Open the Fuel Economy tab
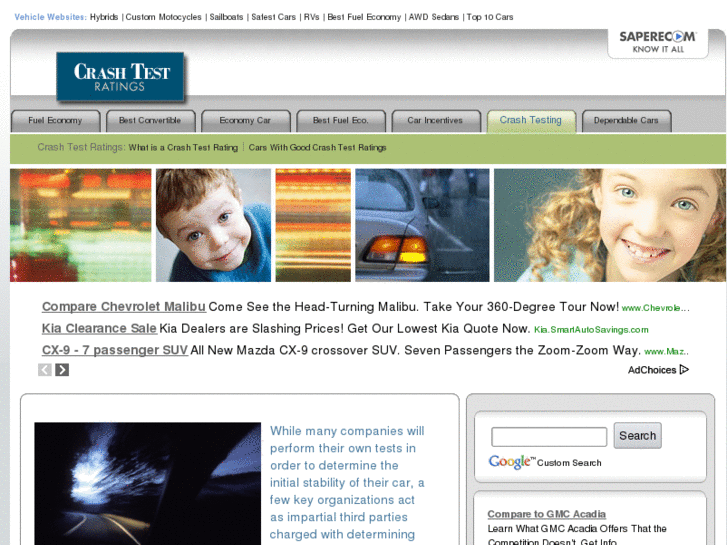This screenshot has width=727, height=545. pos(55,121)
